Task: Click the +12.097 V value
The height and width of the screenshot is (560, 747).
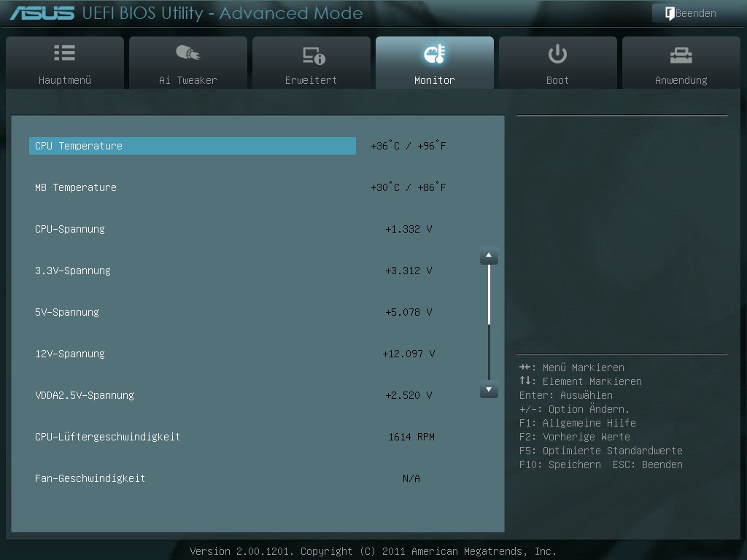Action: [409, 354]
